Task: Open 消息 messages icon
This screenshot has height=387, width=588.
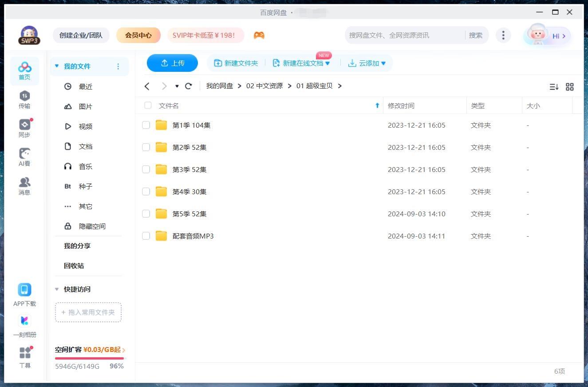Action: pos(24,183)
